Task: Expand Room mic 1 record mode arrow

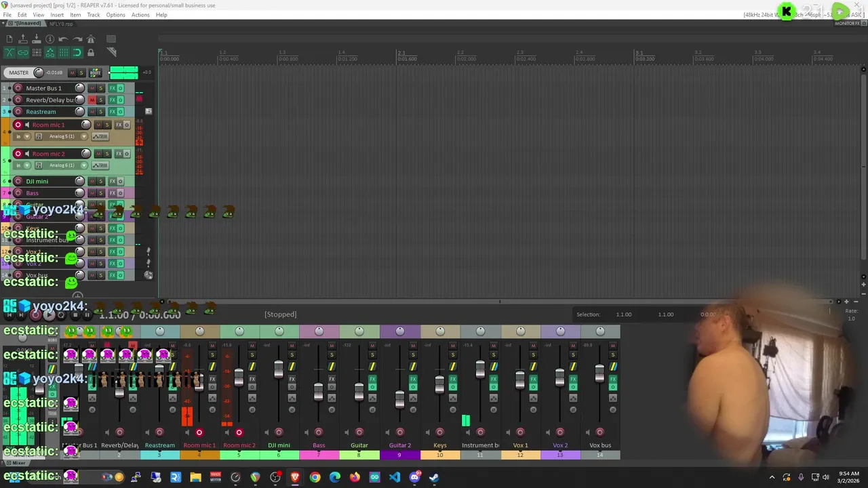Action: [x=27, y=136]
